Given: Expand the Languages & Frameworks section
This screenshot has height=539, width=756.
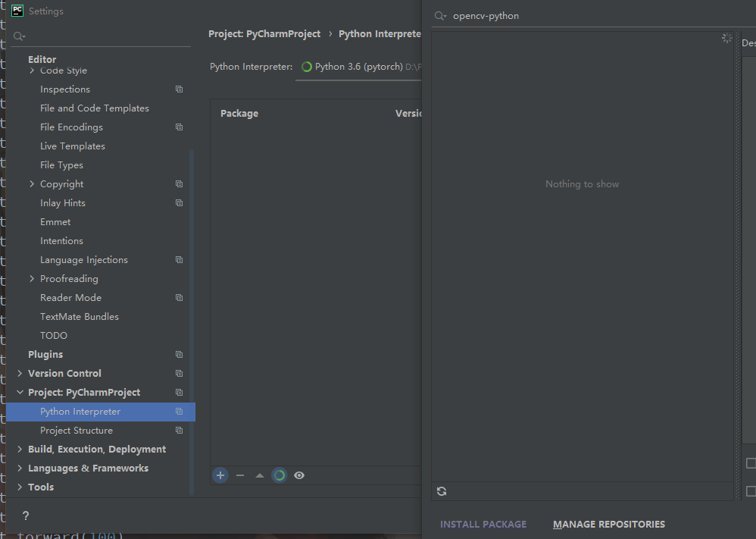Looking at the screenshot, I should pos(20,468).
